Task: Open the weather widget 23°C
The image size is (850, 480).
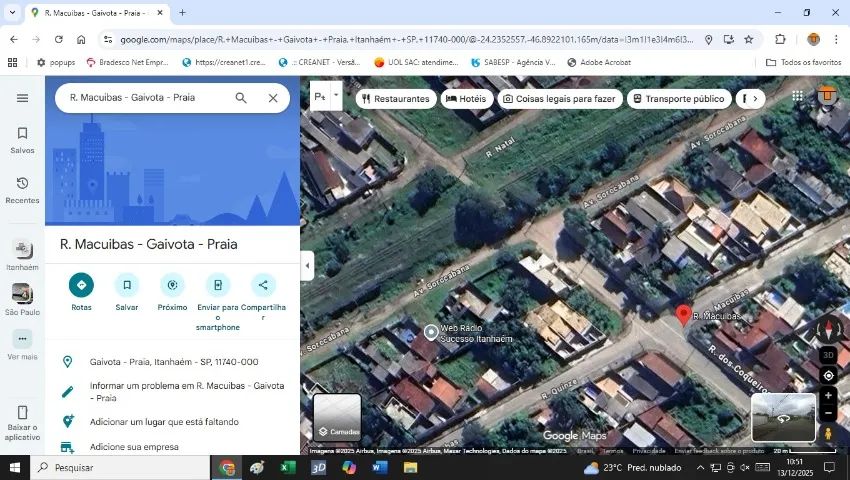Action: pos(632,468)
